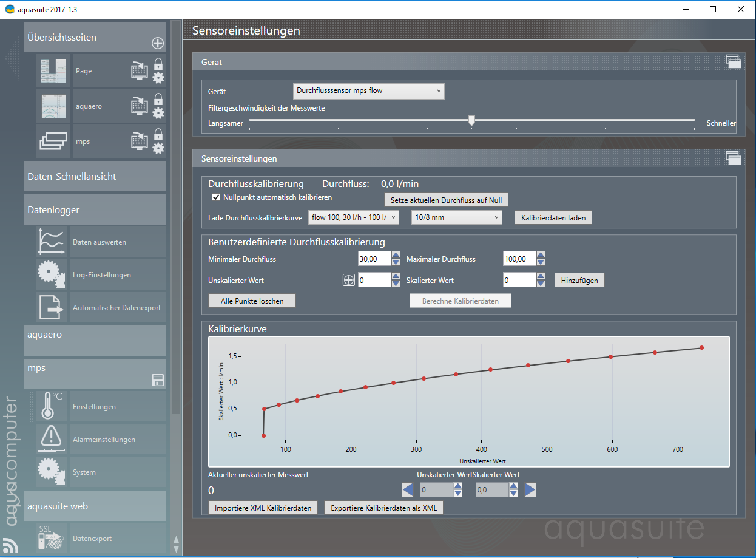Click the lock icon on aquaero page
The image size is (756, 558).
pos(158,98)
